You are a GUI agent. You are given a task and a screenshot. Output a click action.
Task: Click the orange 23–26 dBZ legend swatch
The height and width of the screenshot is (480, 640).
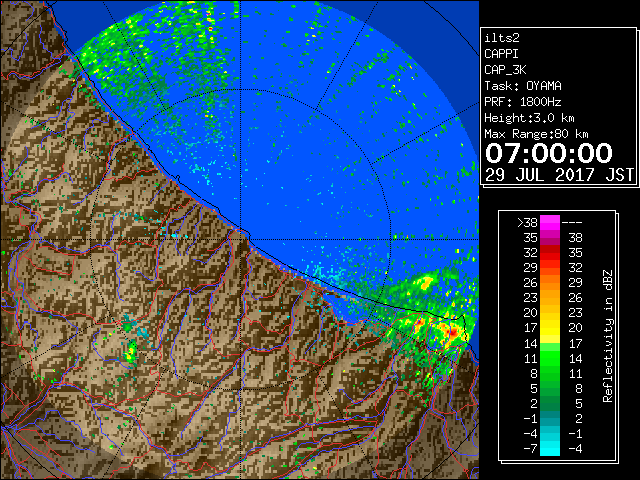(x=550, y=298)
